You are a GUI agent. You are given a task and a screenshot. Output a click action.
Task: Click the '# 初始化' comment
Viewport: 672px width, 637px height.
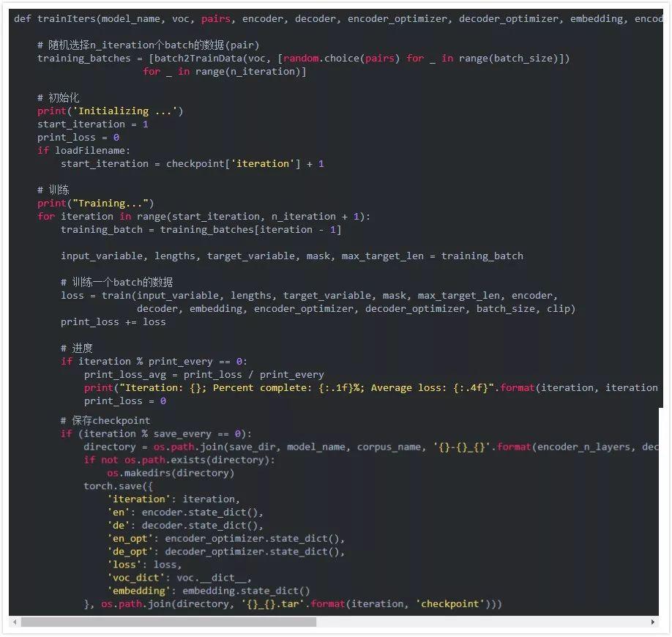(x=59, y=97)
